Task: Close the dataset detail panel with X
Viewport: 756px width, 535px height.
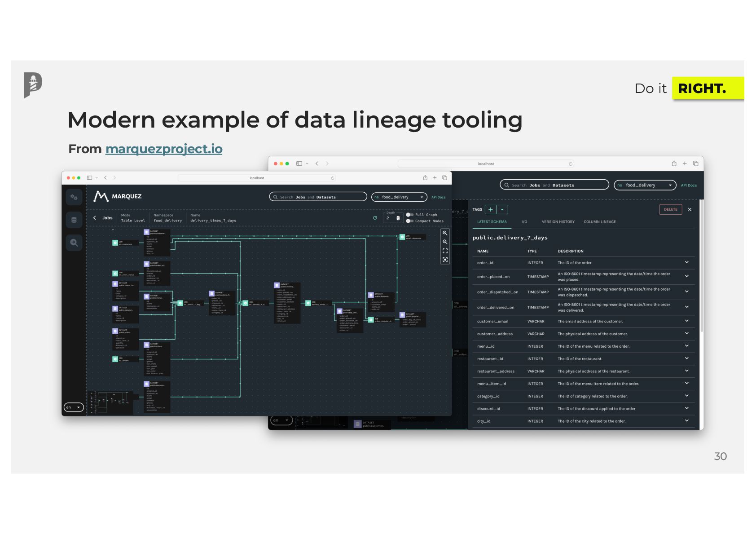Action: tap(690, 209)
